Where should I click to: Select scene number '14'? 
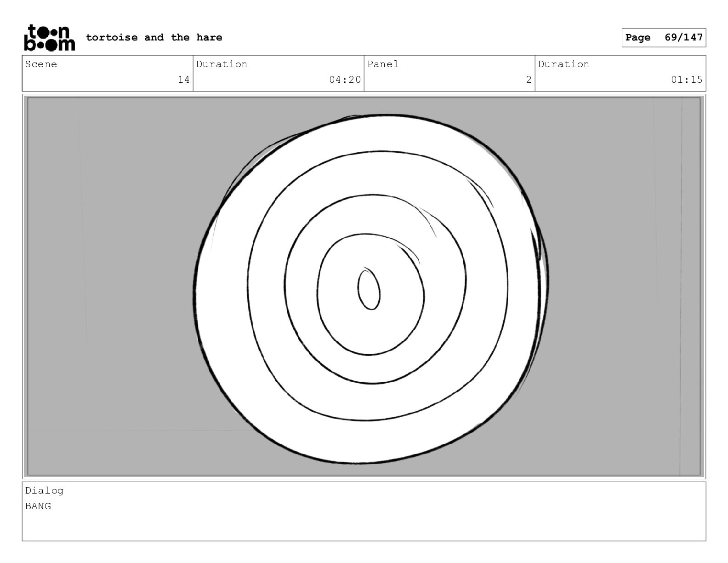tap(184, 80)
